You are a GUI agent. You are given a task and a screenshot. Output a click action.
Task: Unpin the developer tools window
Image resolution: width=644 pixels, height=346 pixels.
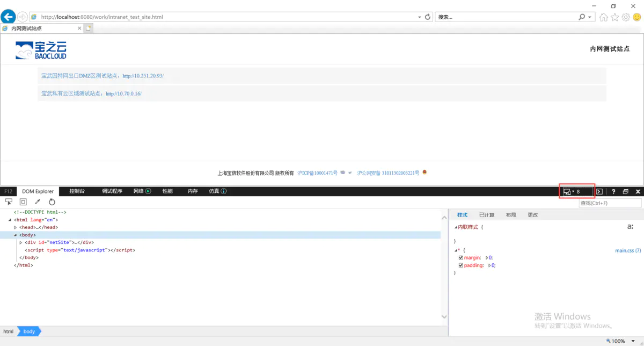626,192
